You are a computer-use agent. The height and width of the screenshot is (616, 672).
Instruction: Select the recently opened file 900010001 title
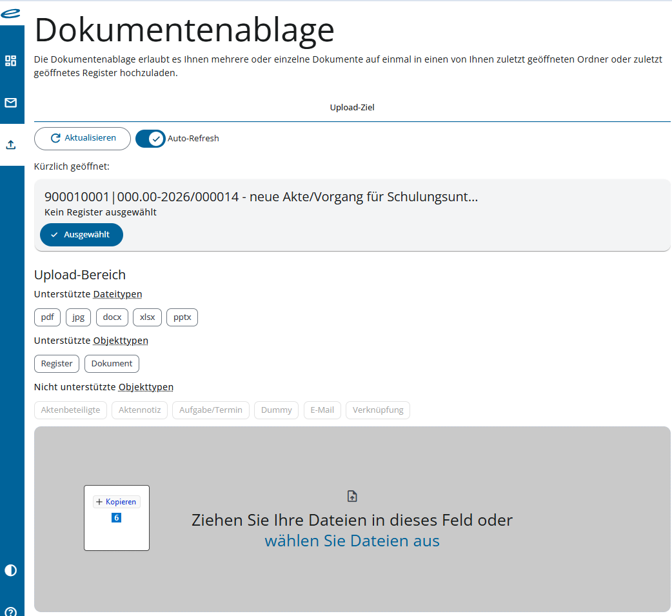click(x=261, y=197)
